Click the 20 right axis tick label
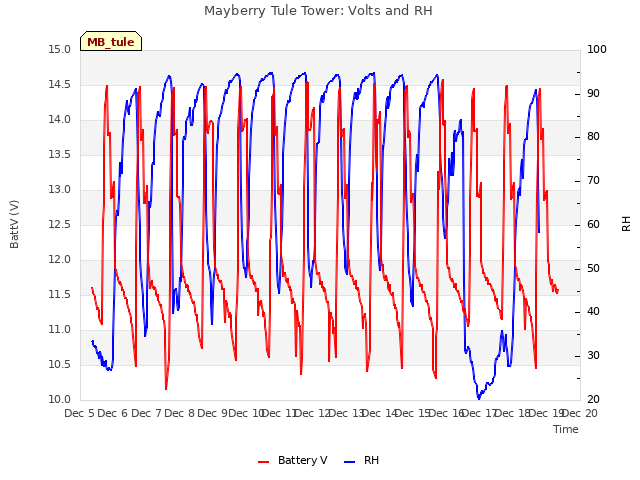Screen dimensions: 640x480 tap(593, 400)
